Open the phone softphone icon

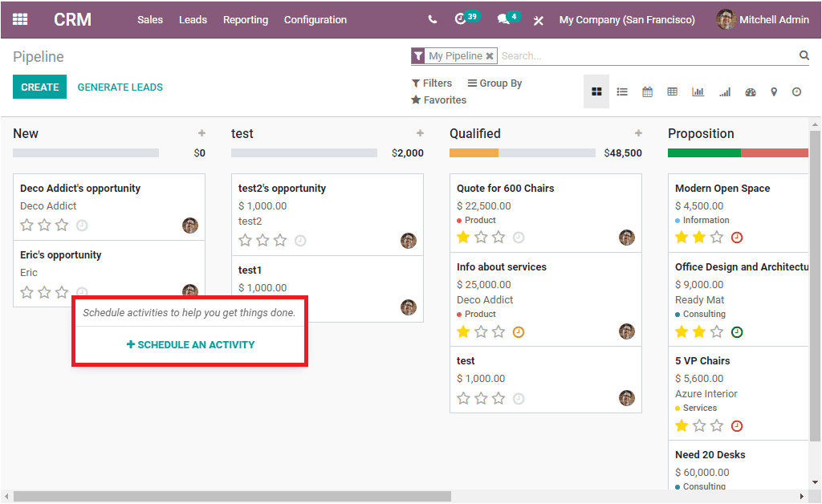432,19
